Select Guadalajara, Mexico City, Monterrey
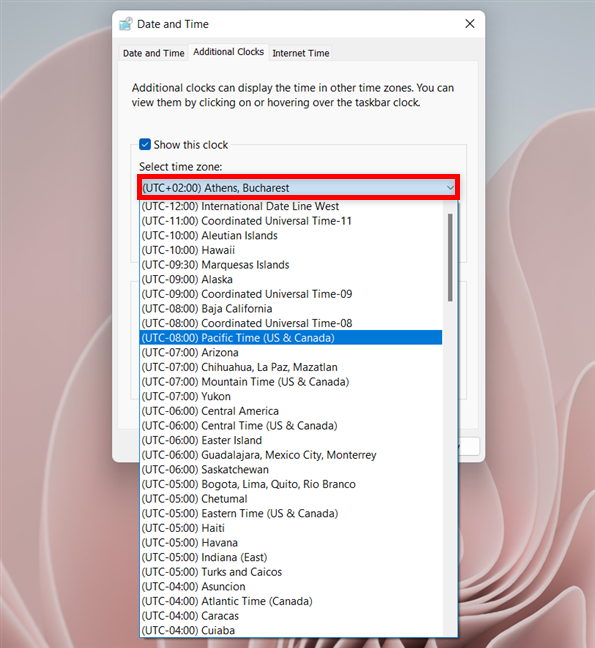 291,455
